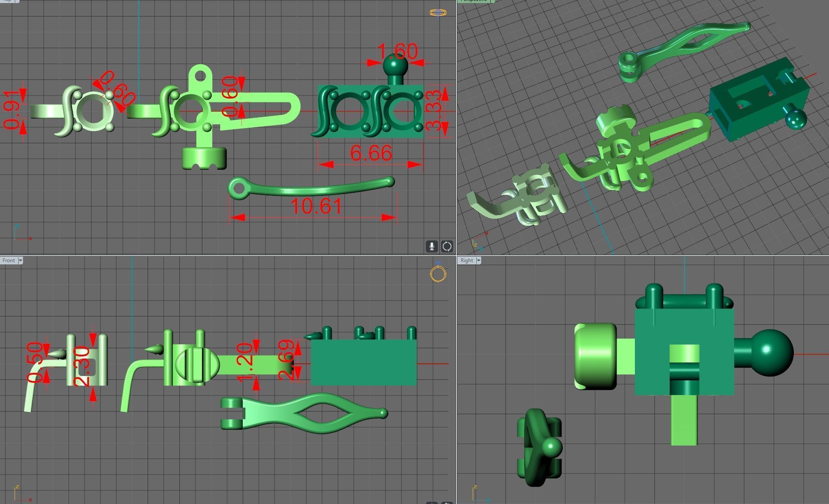Image resolution: width=829 pixels, height=504 pixels.
Task: Select the 10.61 dimension text
Action: coord(316,206)
